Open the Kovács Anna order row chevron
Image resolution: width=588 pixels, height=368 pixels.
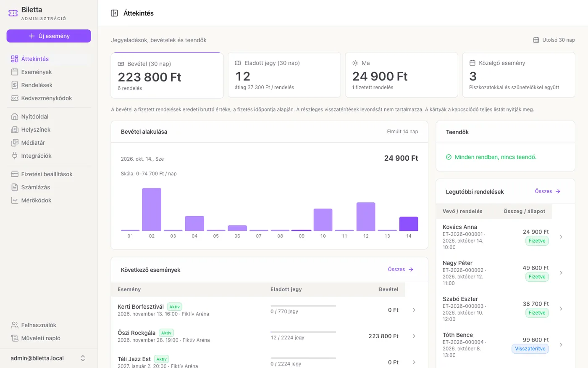point(561,237)
